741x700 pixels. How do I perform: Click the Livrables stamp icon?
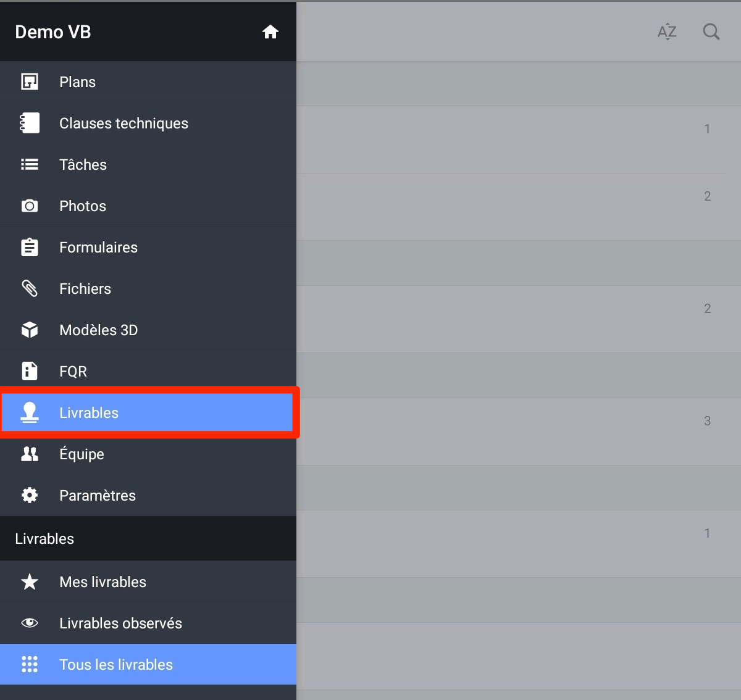pyautogui.click(x=30, y=412)
